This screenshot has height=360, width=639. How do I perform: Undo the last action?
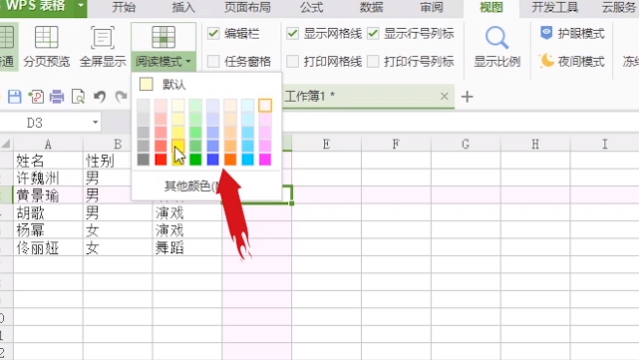point(99,97)
